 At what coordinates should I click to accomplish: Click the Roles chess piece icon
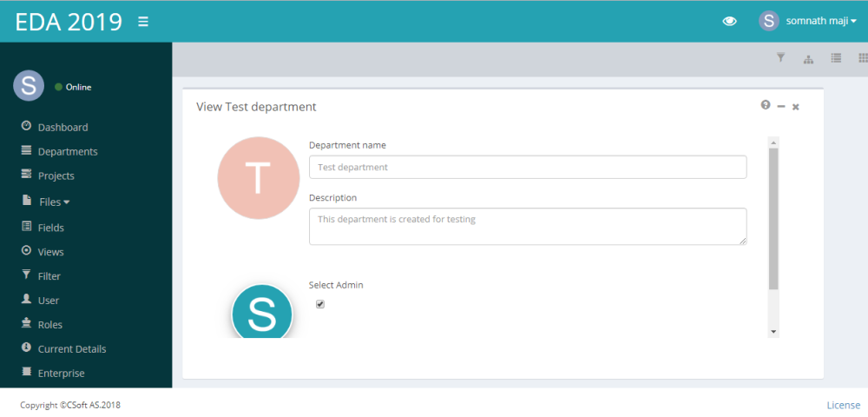26,323
